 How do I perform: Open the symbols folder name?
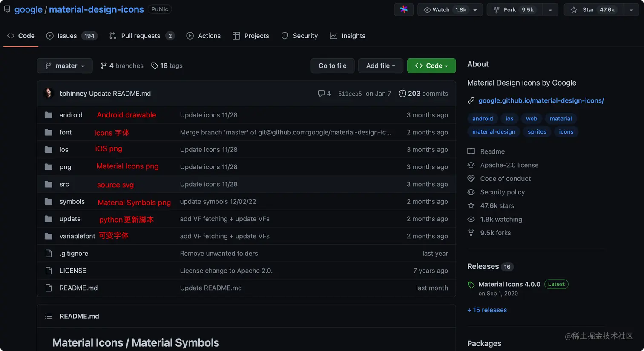(72, 202)
